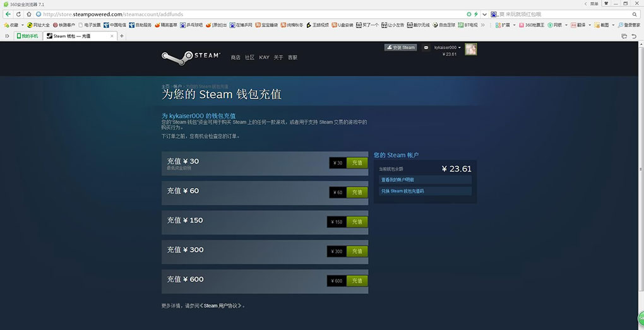The image size is (644, 330).
Task: Expand the address bar history dropdown
Action: 485,14
